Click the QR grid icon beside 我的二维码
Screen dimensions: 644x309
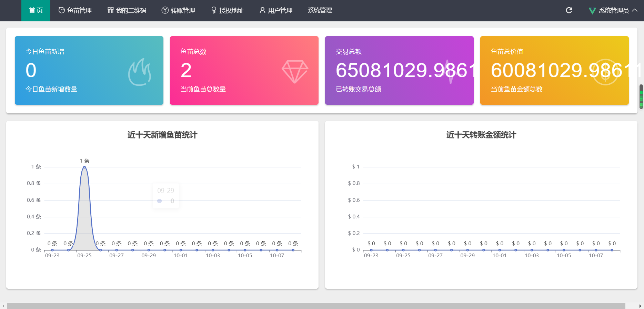[110, 10]
